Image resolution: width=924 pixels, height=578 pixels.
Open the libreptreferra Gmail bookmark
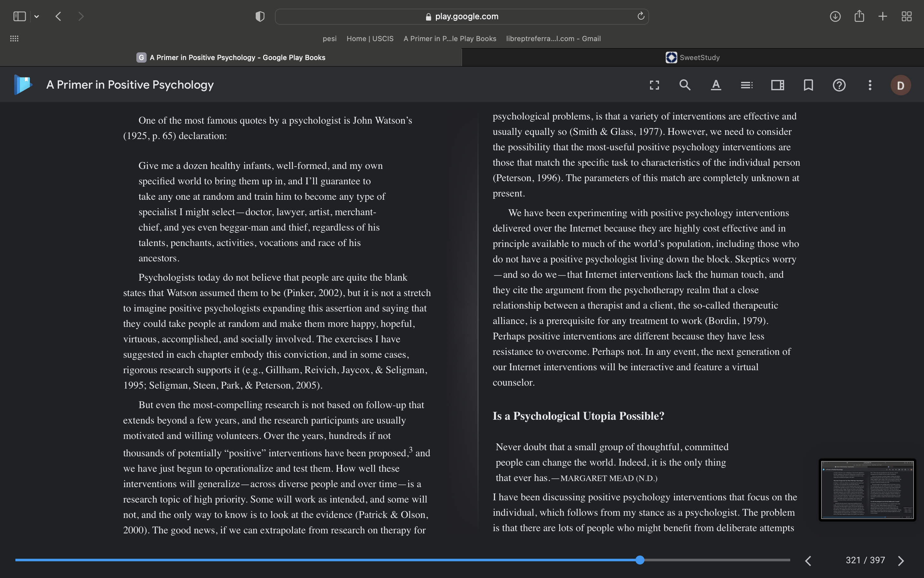[x=553, y=39]
